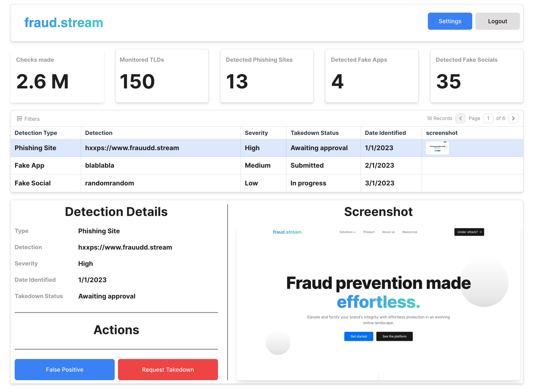The image size is (534, 392).
Task: Click the Detected Phishing Sites card
Action: [267, 76]
